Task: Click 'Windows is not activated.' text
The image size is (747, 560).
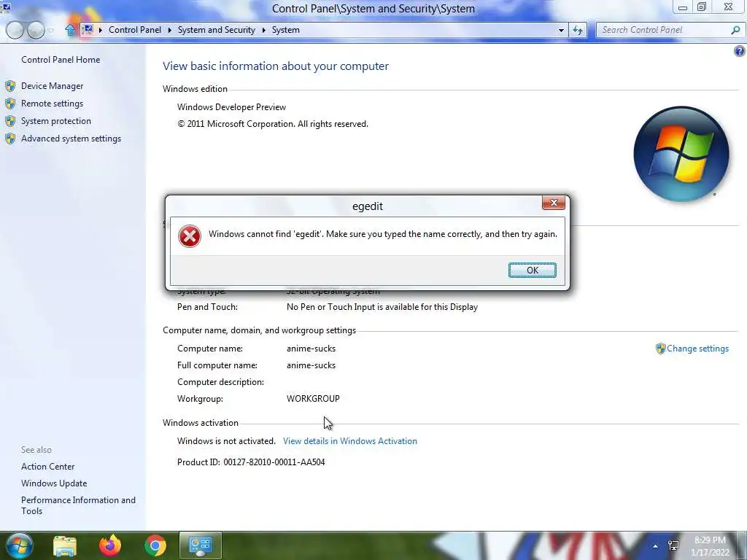Action: 226,441
